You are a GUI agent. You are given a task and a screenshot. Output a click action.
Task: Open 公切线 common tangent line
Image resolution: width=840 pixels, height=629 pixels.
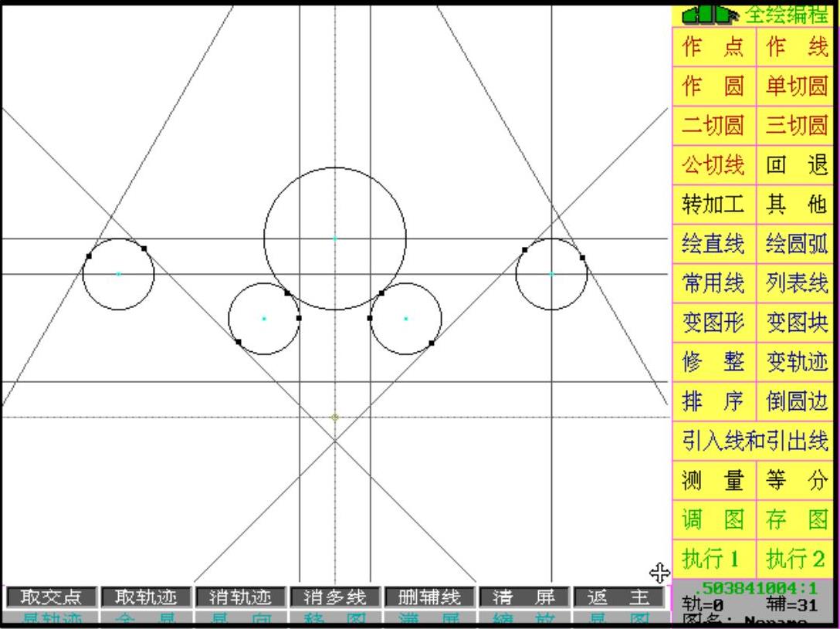pyautogui.click(x=713, y=165)
